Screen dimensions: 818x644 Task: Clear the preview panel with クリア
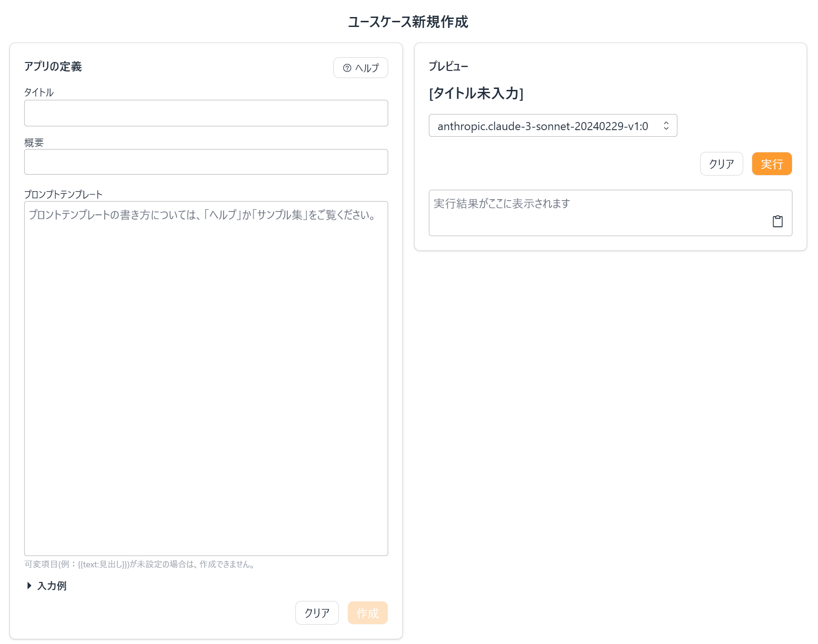pos(721,163)
